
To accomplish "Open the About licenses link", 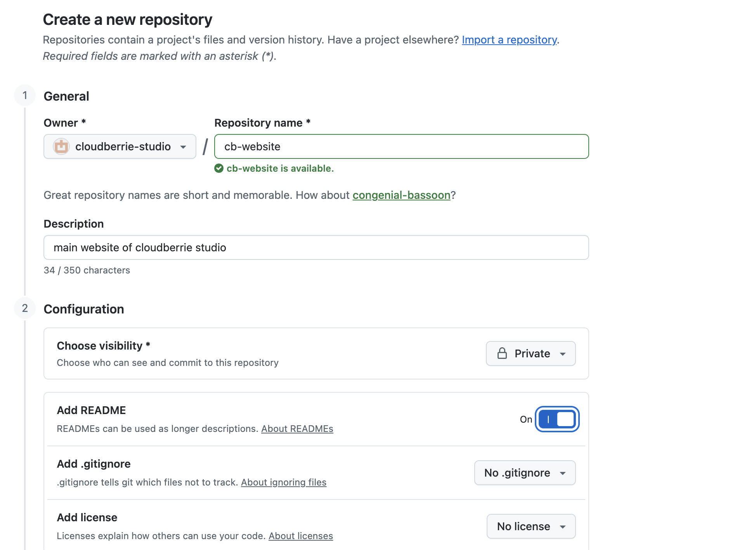I will point(301,536).
